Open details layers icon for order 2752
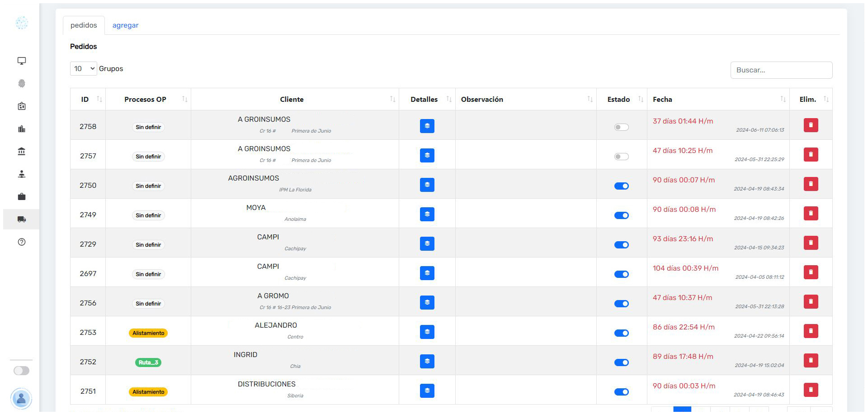868x415 pixels. click(427, 361)
